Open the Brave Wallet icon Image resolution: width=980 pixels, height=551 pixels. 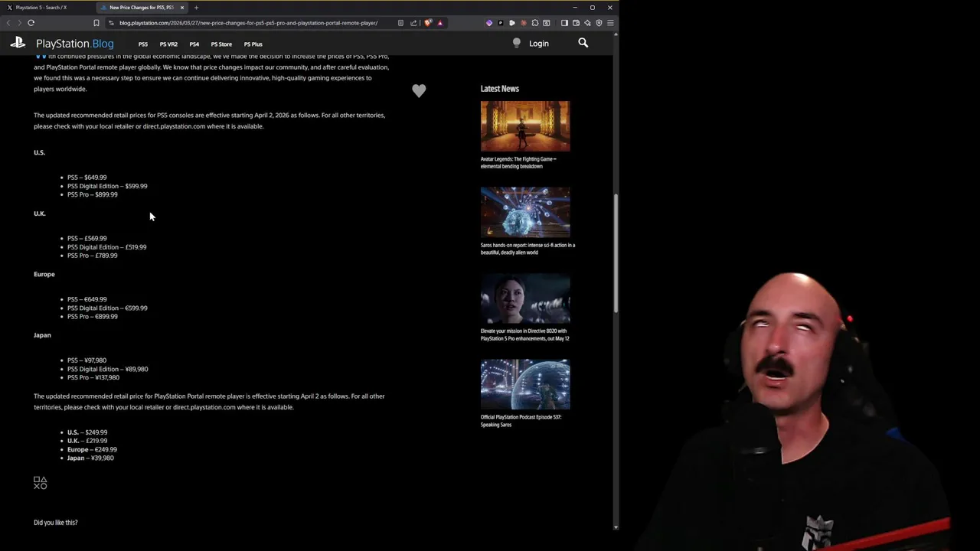(576, 23)
